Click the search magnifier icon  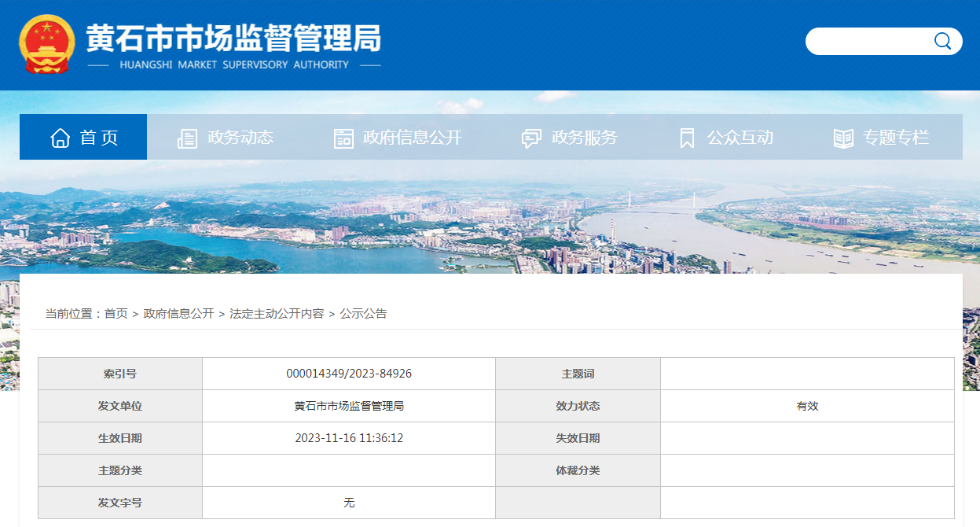pyautogui.click(x=942, y=41)
